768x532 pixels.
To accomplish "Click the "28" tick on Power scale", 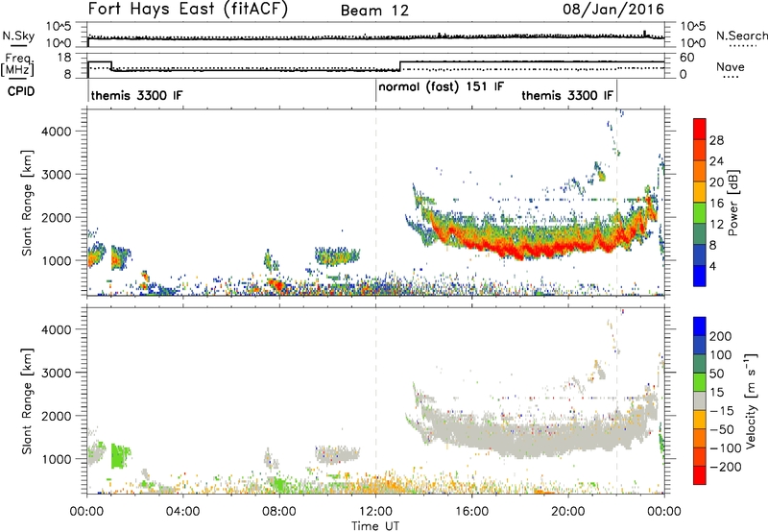I will tap(716, 140).
